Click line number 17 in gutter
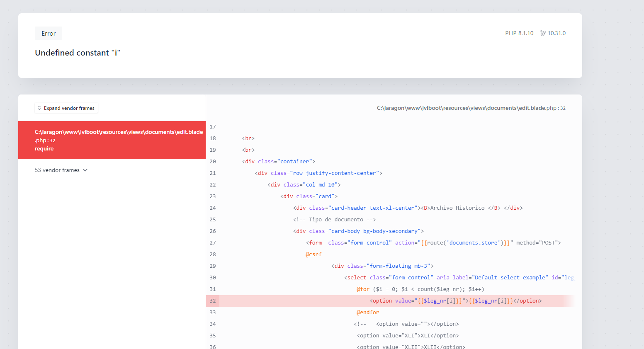Viewport: 644px width, 349px height. 213,127
